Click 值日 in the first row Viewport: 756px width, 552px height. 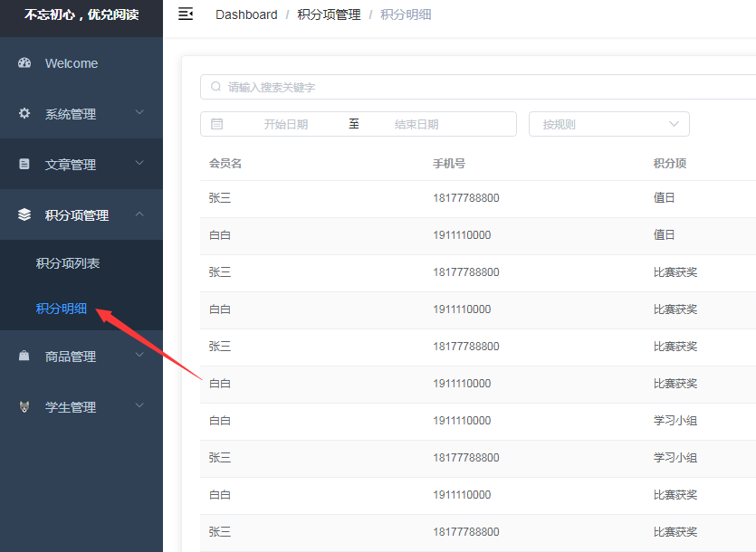tap(664, 198)
